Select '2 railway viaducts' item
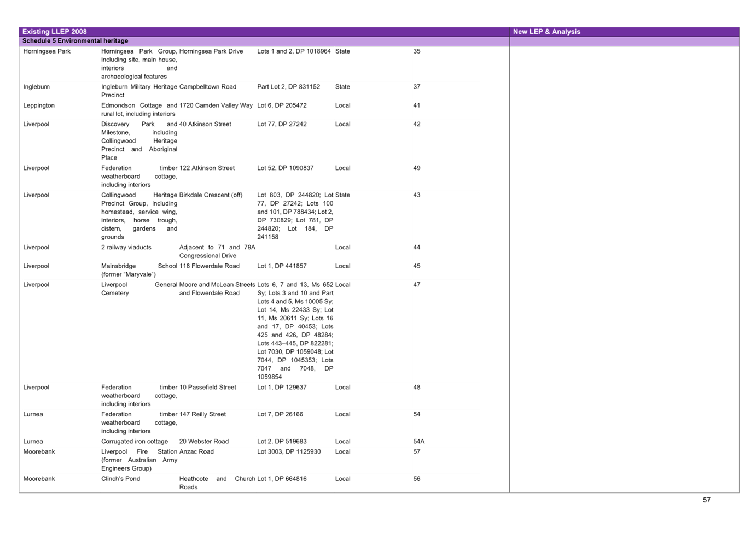Viewport: 756px width, 534px height. click(126, 248)
